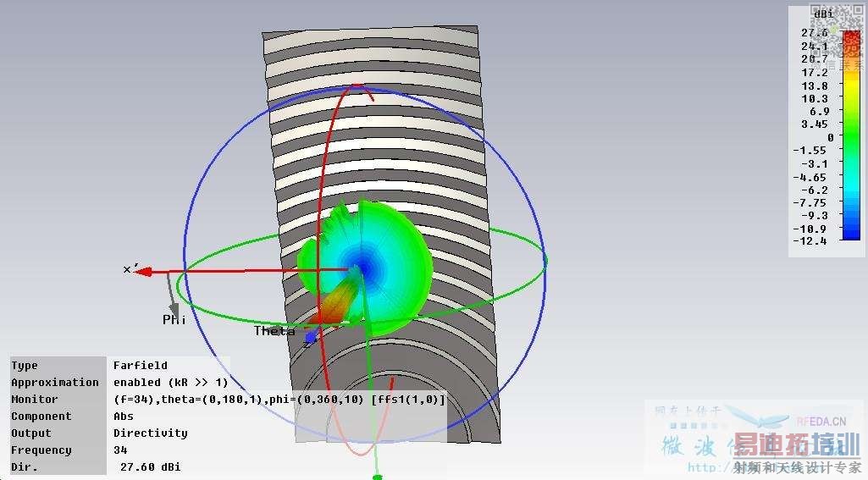Image resolution: width=868 pixels, height=480 pixels.
Task: Click the 'Dir.' row label
Action: 25,467
